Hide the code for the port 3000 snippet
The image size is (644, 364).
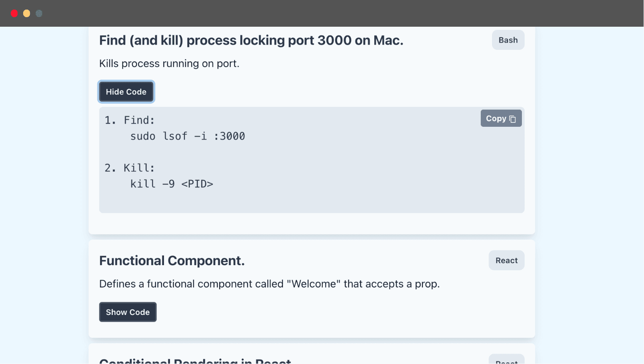point(126,92)
